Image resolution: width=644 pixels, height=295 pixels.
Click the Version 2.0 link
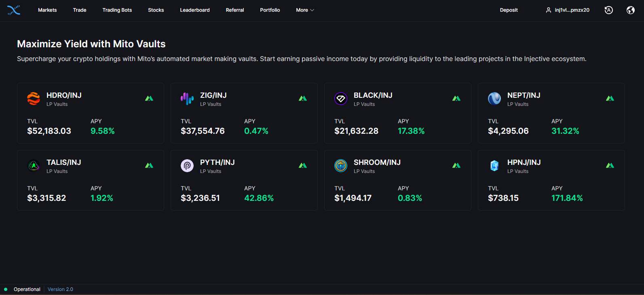[x=60, y=289]
